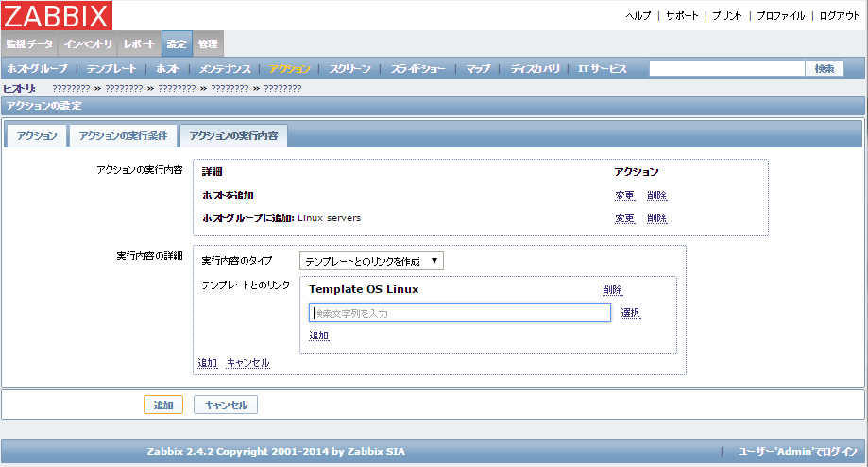Click the ログアウト link
Viewport: 868px width, 467px height.
[x=839, y=16]
